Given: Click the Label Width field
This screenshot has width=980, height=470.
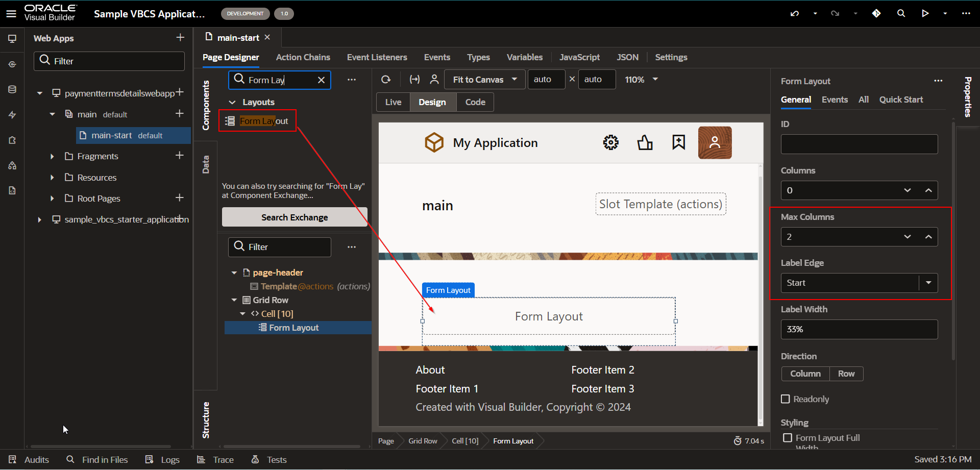Looking at the screenshot, I should point(859,329).
